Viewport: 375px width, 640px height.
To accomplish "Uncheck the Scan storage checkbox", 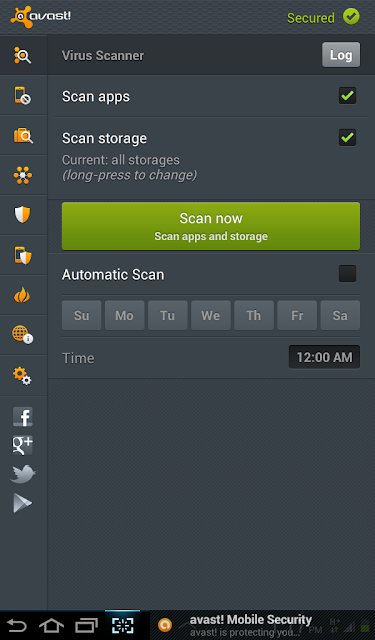I will [347, 138].
